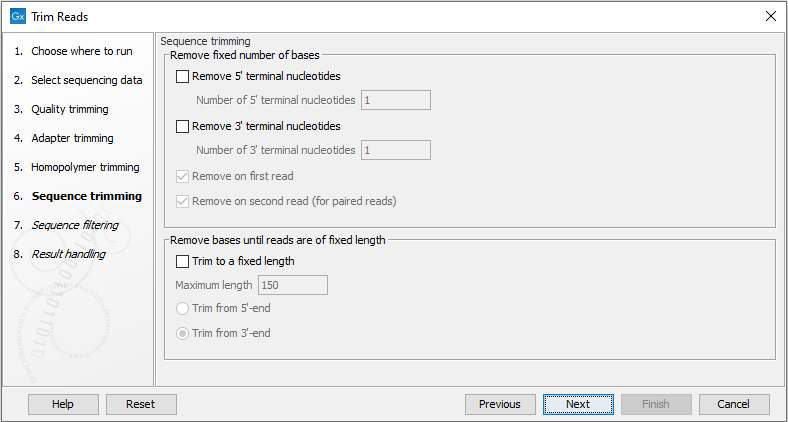
Task: Toggle Remove on second read checkbox
Action: pos(182,201)
